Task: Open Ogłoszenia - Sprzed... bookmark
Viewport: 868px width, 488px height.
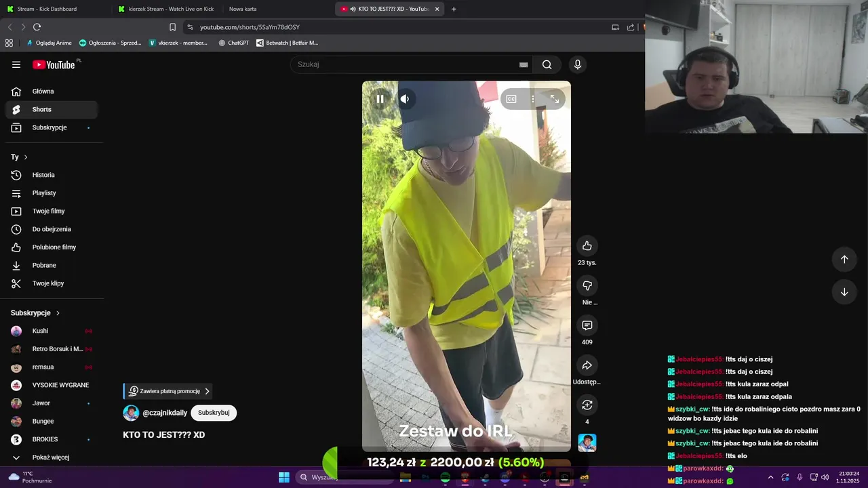Action: pos(110,43)
